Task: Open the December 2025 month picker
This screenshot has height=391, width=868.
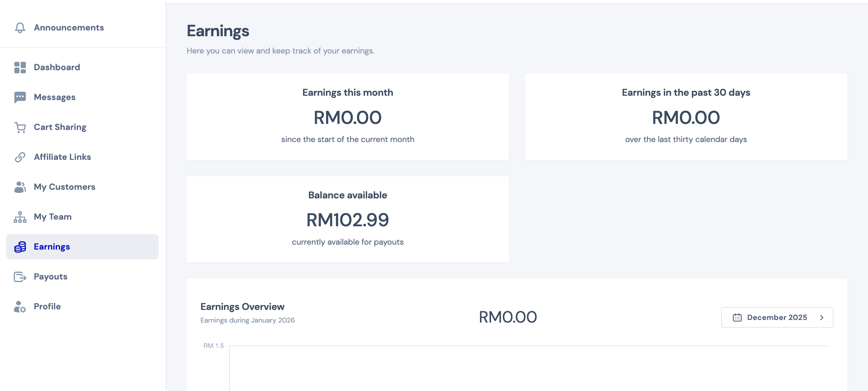Action: click(x=777, y=317)
